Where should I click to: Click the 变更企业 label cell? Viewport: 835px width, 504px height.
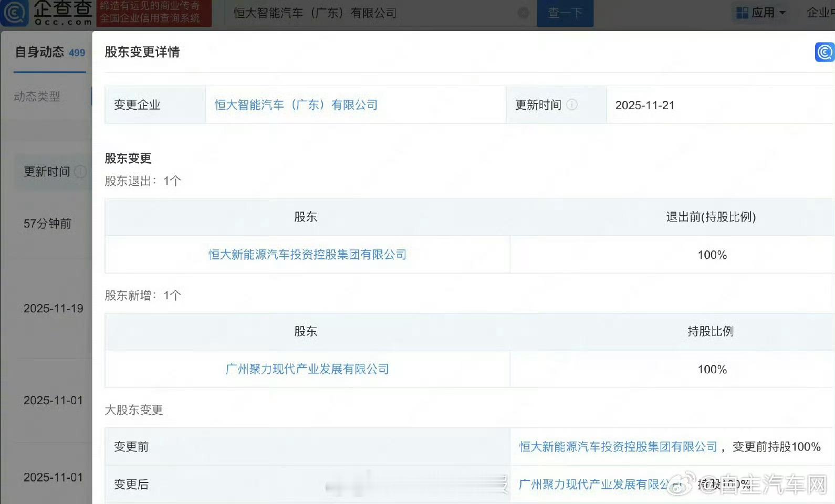(155, 105)
